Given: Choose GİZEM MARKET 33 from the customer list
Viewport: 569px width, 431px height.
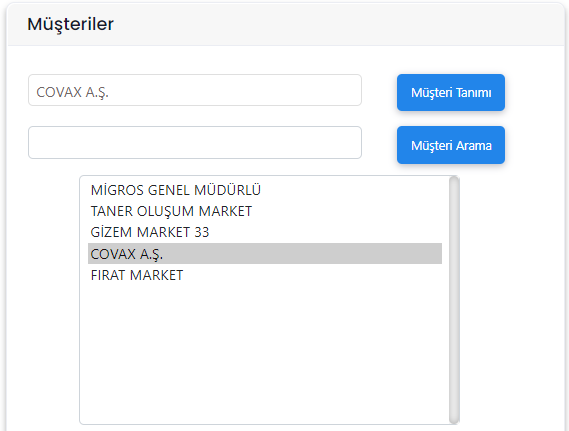Looking at the screenshot, I should pyautogui.click(x=265, y=232).
